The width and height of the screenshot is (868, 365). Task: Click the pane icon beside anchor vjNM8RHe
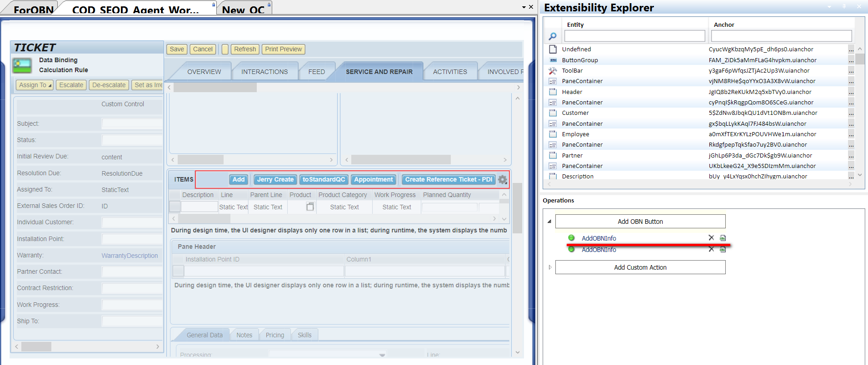553,81
